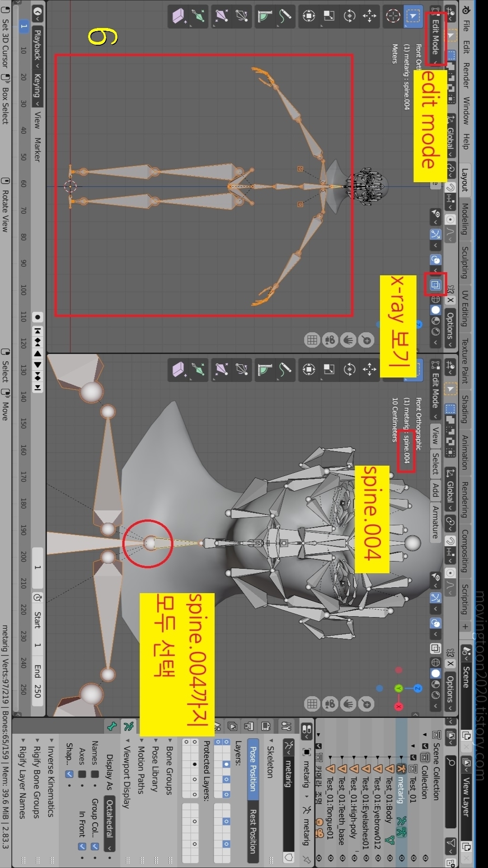Select the Annotate tool in the full-body viewport
Screen dimensions: 488x868
pyautogui.click(x=284, y=16)
